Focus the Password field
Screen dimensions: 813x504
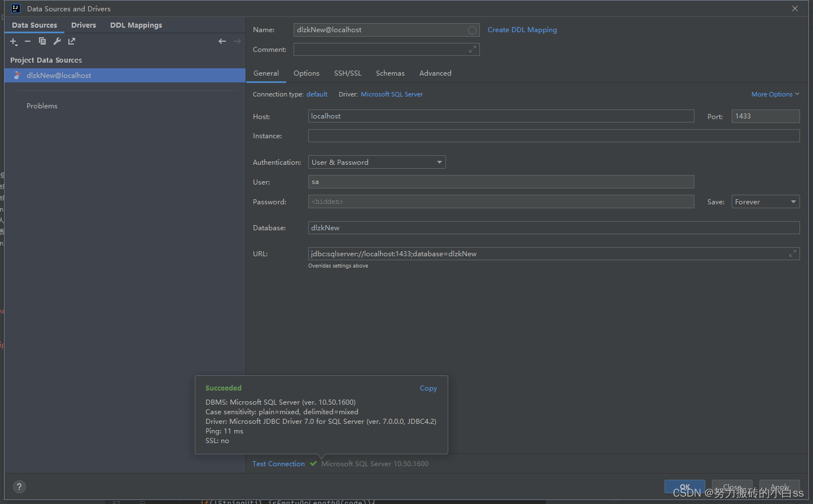pyautogui.click(x=501, y=202)
